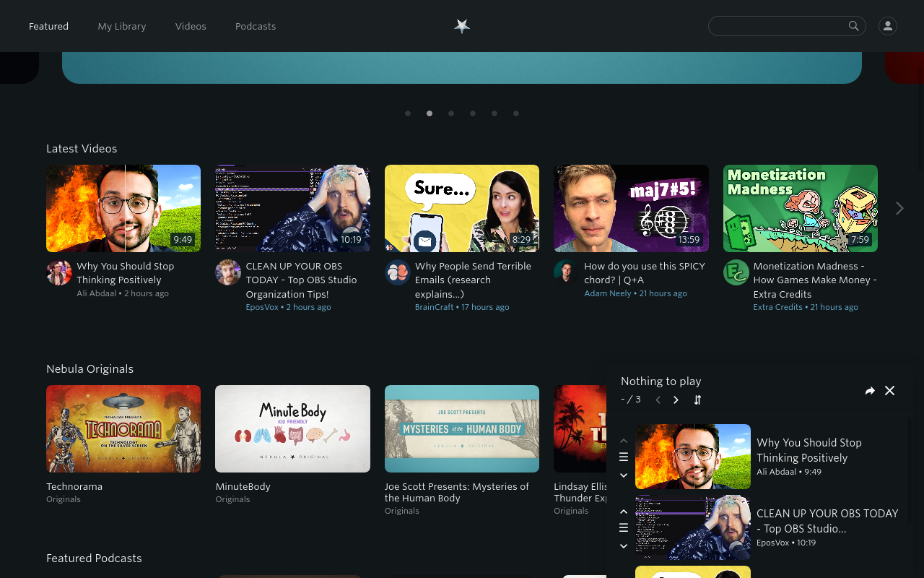The image size is (924, 578).
Task: Click 'Monetization Madness - How Games Make Money' title
Action: pyautogui.click(x=815, y=280)
